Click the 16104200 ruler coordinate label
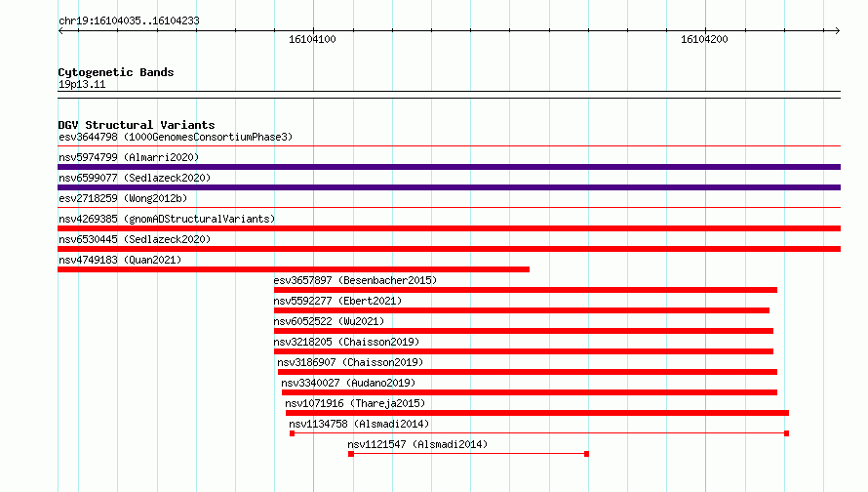Viewport: 868px width, 492px height. coord(704,39)
